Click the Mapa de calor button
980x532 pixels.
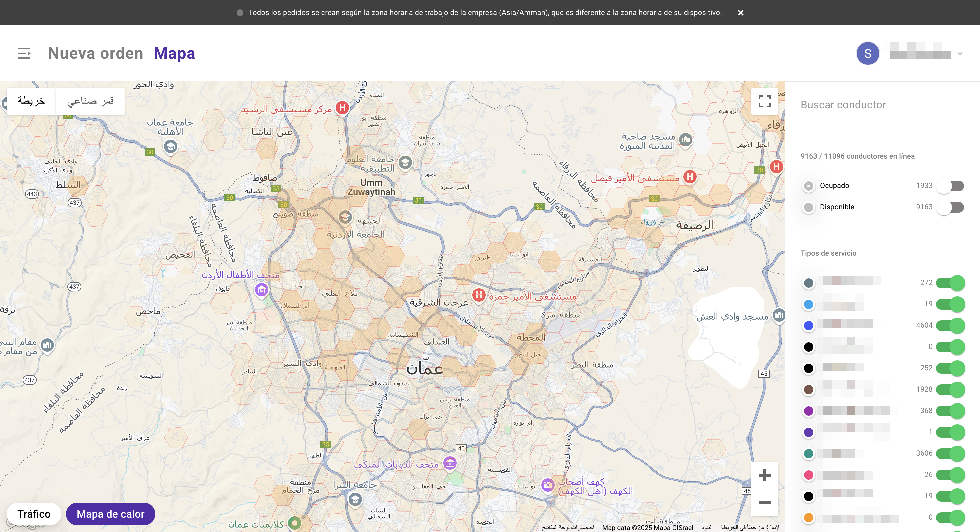(x=110, y=514)
